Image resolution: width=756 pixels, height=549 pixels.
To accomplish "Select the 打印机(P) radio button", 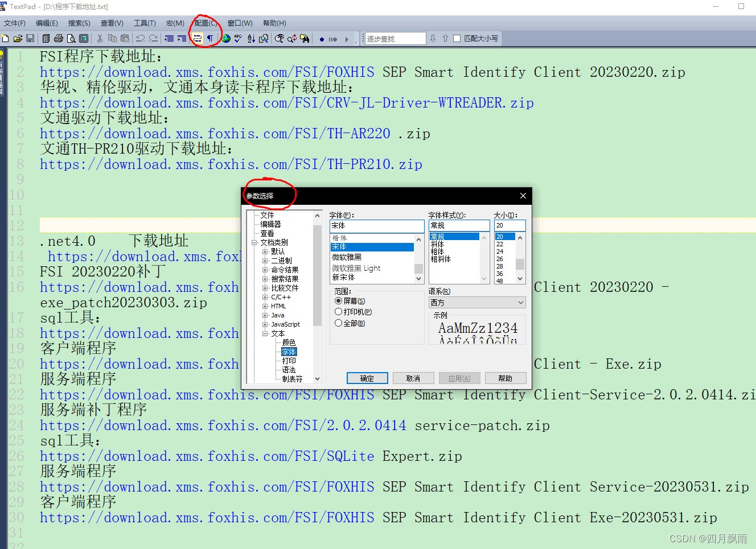I will (x=338, y=312).
